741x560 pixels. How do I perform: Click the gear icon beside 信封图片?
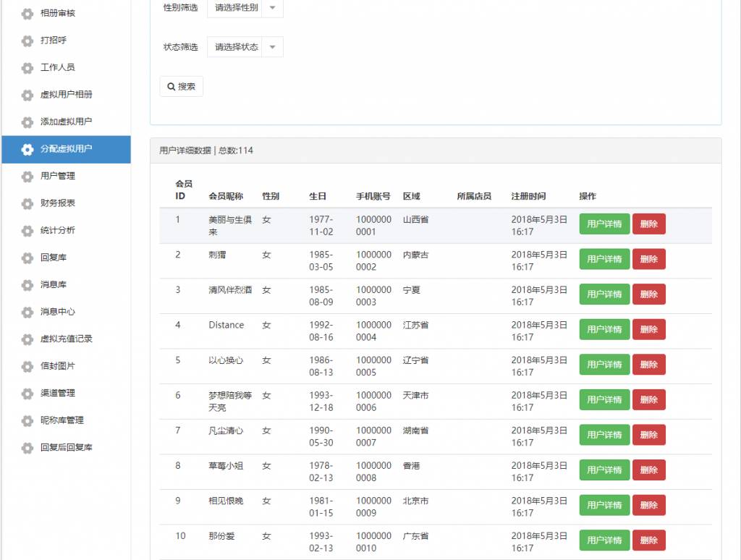tap(27, 367)
